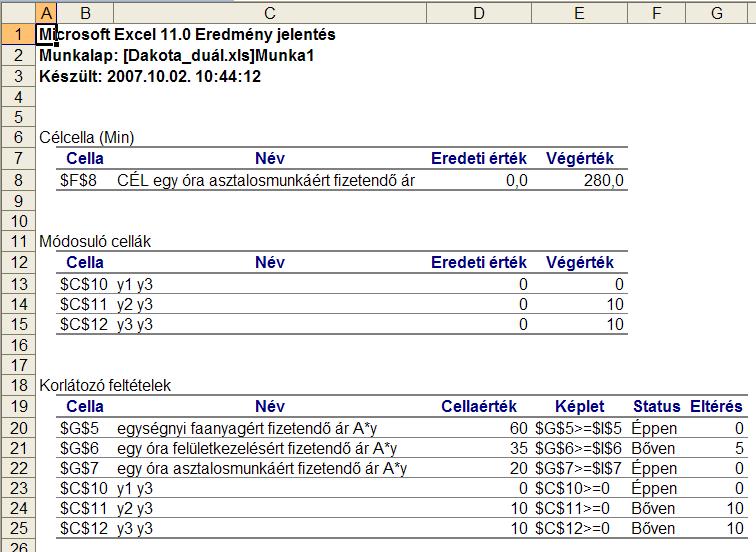Viewport: 756px width, 552px height.
Task: Click status 'Bőven' in row 21
Action: click(x=653, y=449)
